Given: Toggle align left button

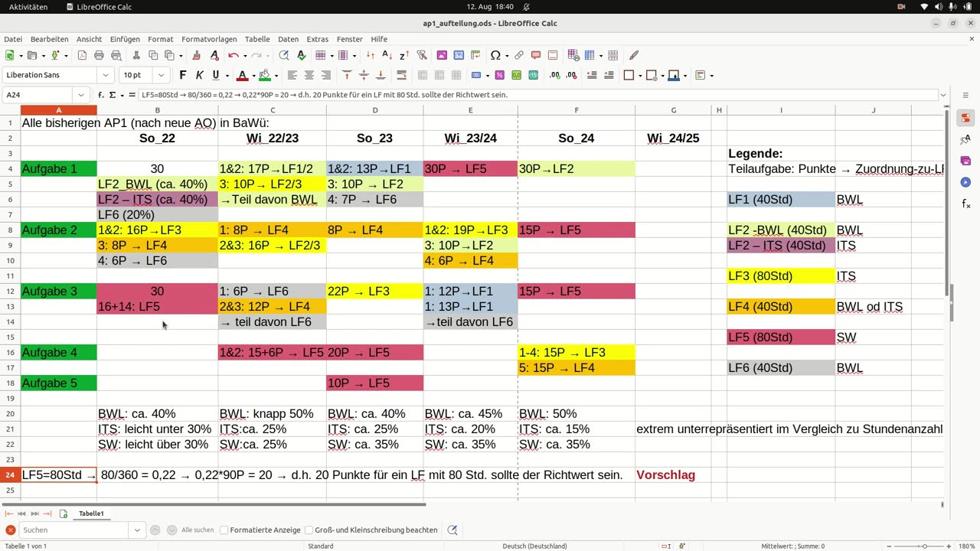Looking at the screenshot, I should coord(292,75).
